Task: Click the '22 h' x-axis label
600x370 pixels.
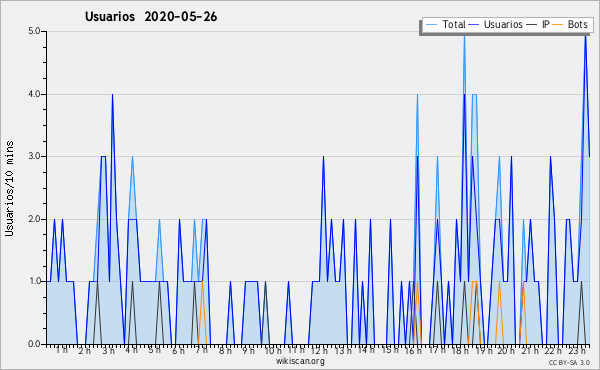Action: coord(553,351)
